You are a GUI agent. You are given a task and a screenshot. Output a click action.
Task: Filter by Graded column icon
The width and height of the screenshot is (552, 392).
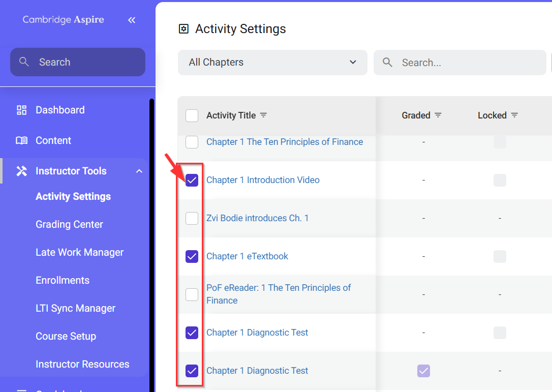pyautogui.click(x=438, y=115)
